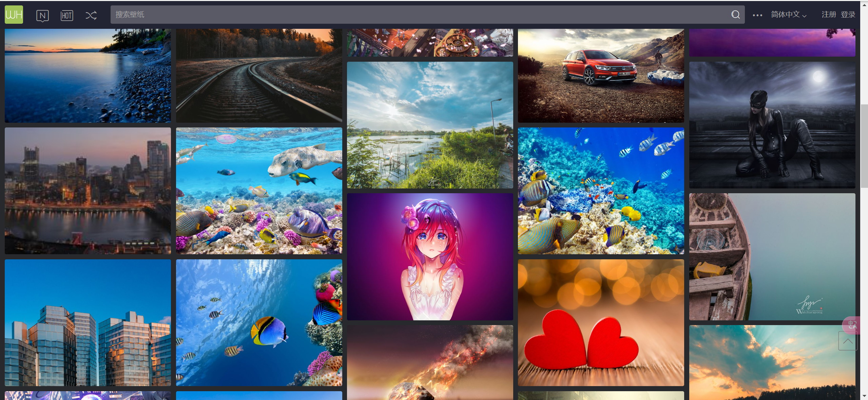Open the blue glass skyscrapers wallpaper
This screenshot has height=400, width=868.
point(88,322)
